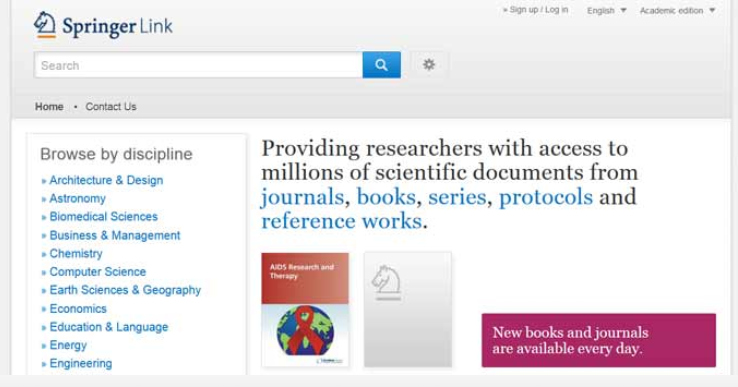Open the AIDS Research and Therapy cover
The image size is (738, 387).
pos(305,310)
